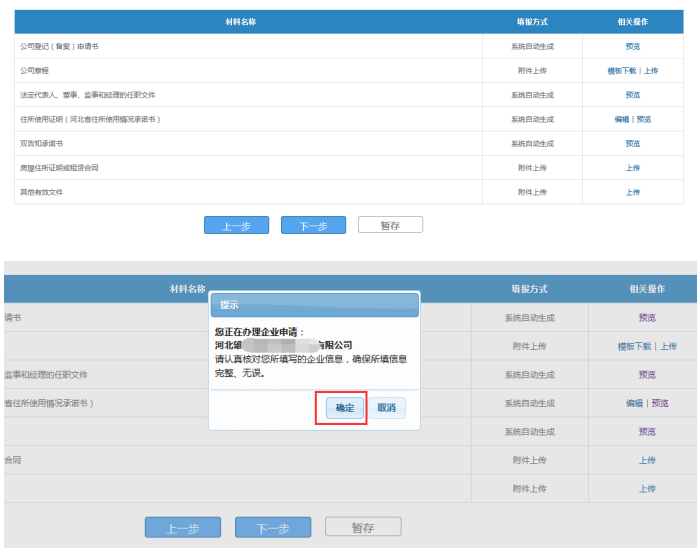
Task: Click the 下一步 button under the top table
Action: point(313,226)
